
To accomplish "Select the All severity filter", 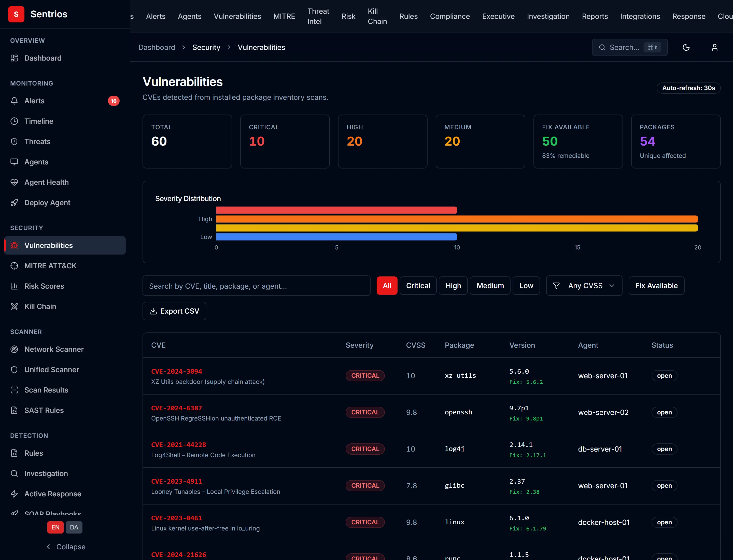I will [x=387, y=286].
